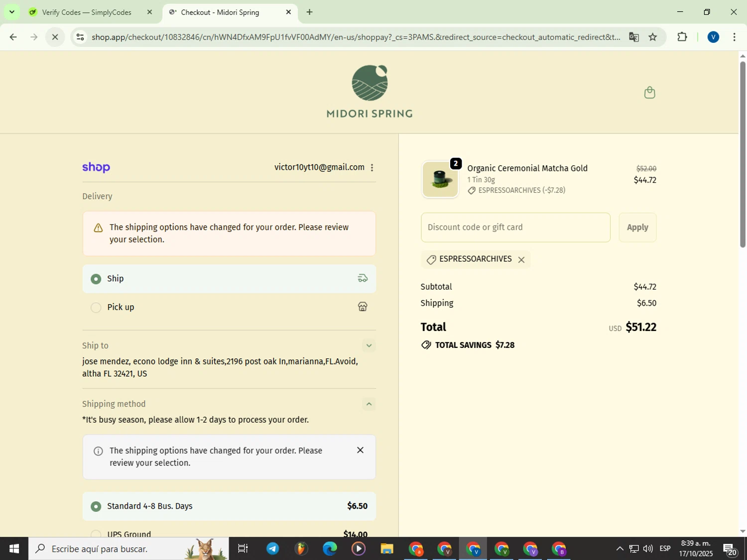Collapse the Shipping method section
Image resolution: width=747 pixels, height=560 pixels.
[x=369, y=404]
